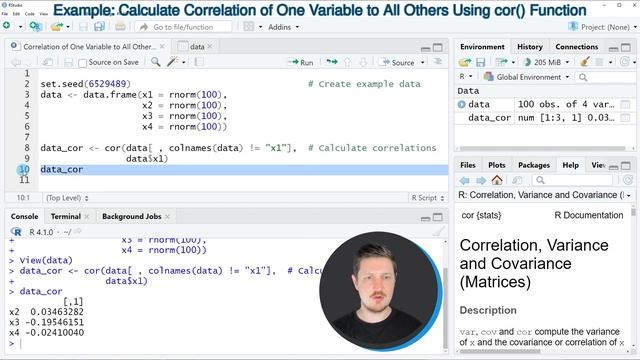Click the Load workspace icon in Environment
This screenshot has height=360, width=640.
click(x=465, y=62)
